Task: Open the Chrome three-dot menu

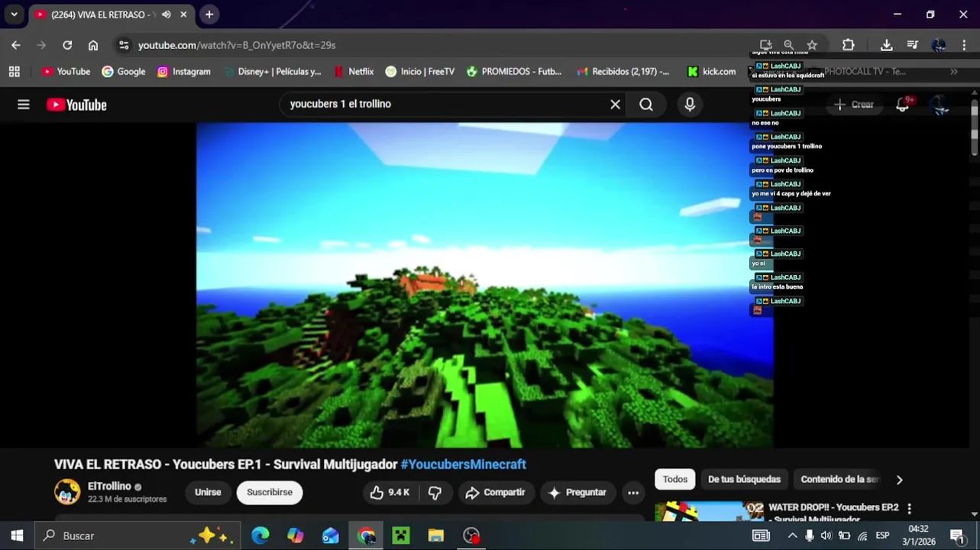Action: pyautogui.click(x=964, y=45)
